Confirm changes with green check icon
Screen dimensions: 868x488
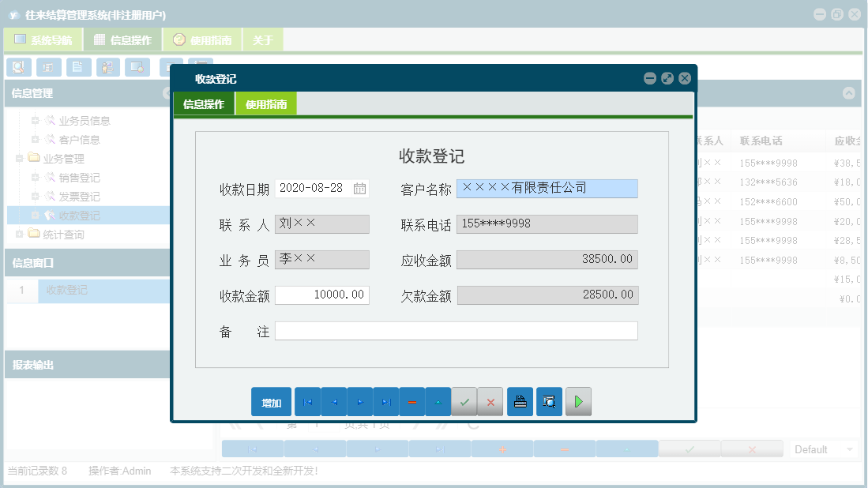coord(464,401)
